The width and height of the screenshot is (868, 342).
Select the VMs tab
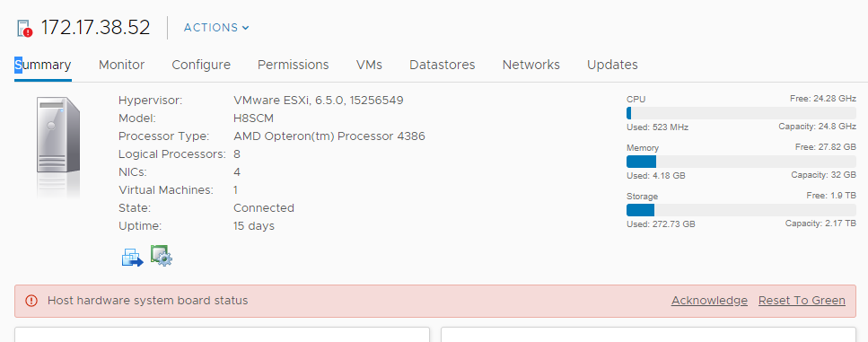tap(369, 65)
